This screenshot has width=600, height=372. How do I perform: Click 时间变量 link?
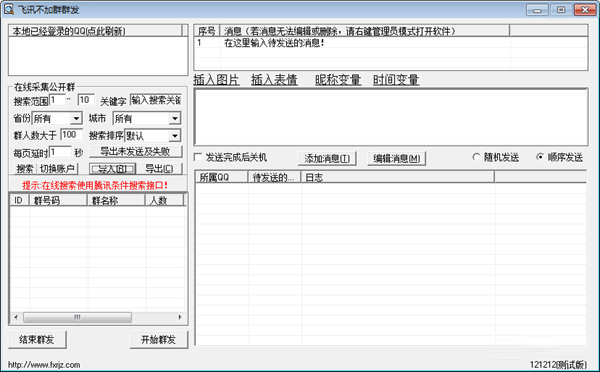coord(396,80)
